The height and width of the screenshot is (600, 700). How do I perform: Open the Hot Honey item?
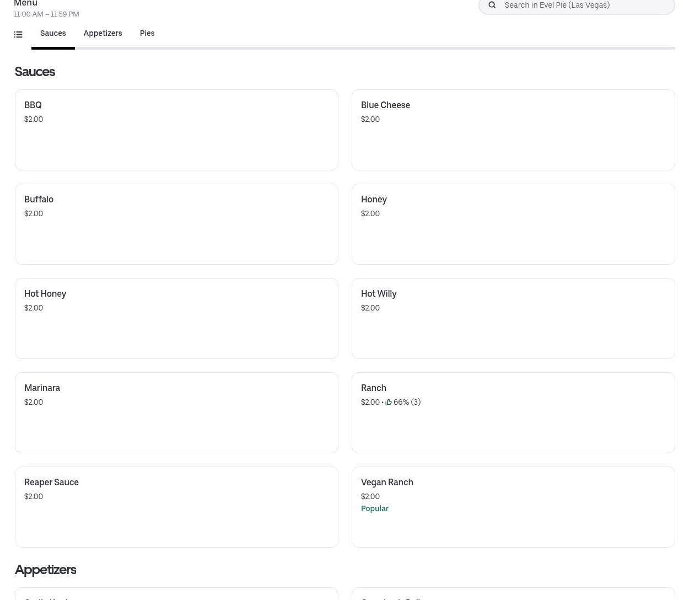[x=176, y=318]
